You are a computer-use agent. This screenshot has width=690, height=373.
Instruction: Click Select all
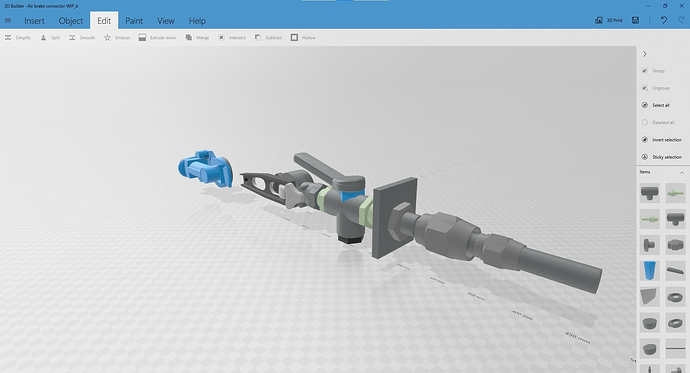(656, 105)
